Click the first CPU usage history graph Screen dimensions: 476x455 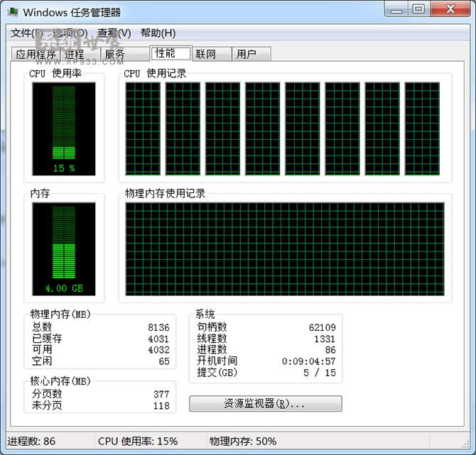143,128
